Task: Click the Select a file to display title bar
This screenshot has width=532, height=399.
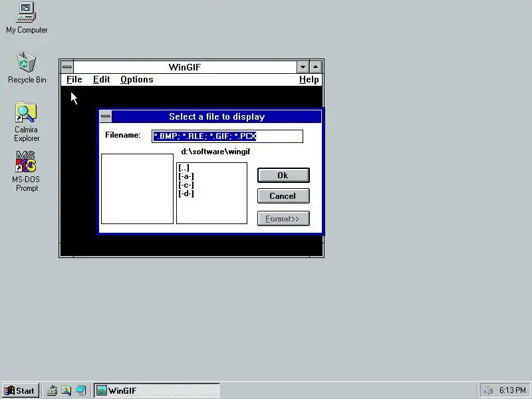Action: coord(217,116)
